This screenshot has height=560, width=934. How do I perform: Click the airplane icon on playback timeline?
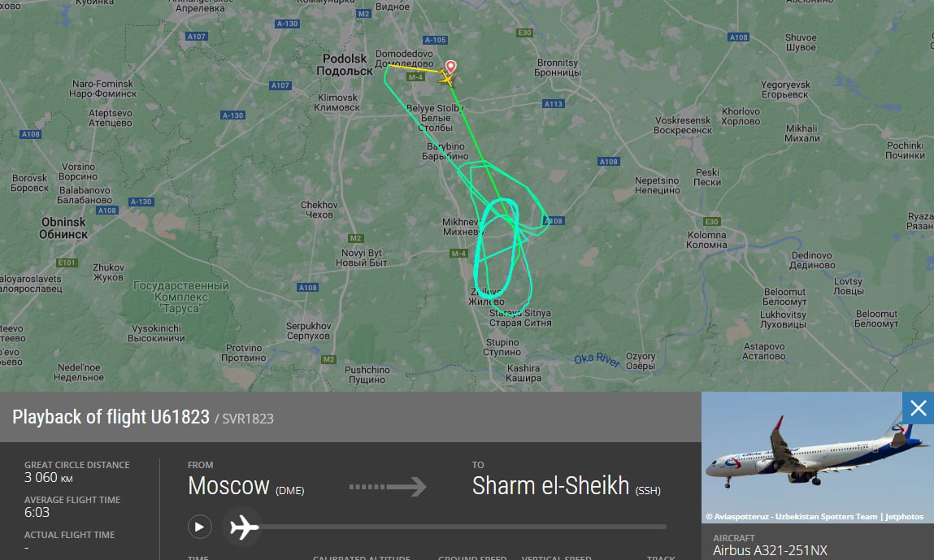(244, 527)
